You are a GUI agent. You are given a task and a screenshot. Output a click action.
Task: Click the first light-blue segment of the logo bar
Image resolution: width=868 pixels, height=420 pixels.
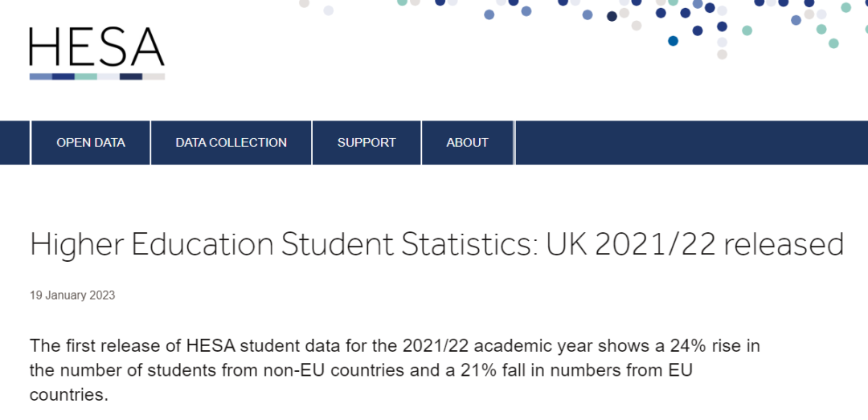41,76
